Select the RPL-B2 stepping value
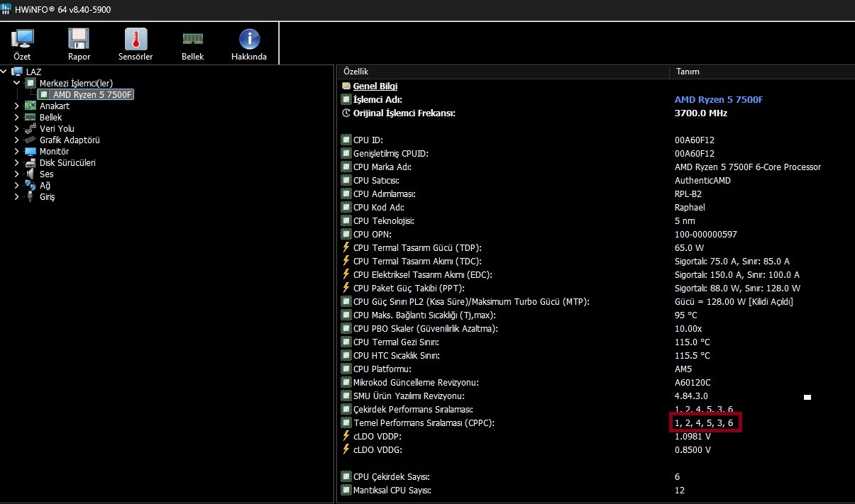 689,194
